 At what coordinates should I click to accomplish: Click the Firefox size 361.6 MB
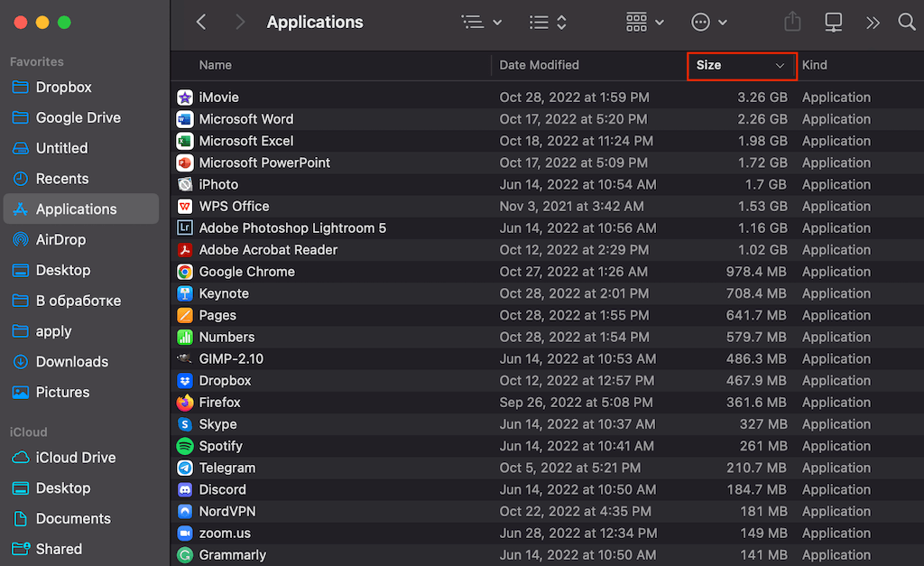pyautogui.click(x=756, y=403)
